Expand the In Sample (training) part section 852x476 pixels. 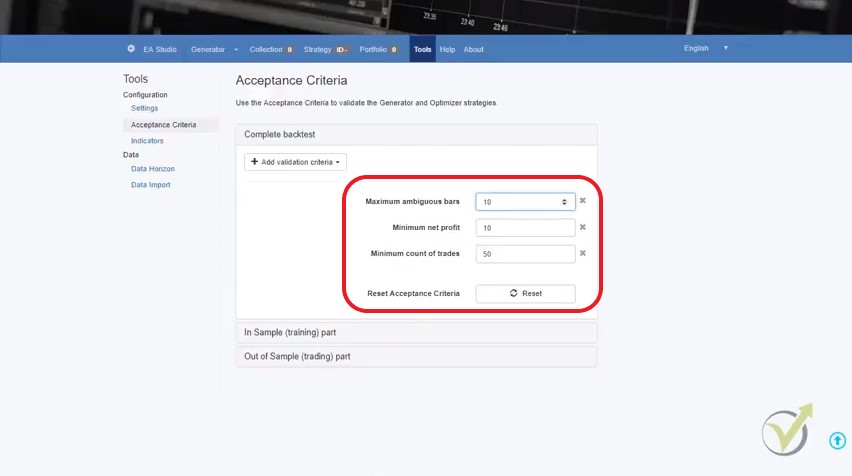click(416, 333)
